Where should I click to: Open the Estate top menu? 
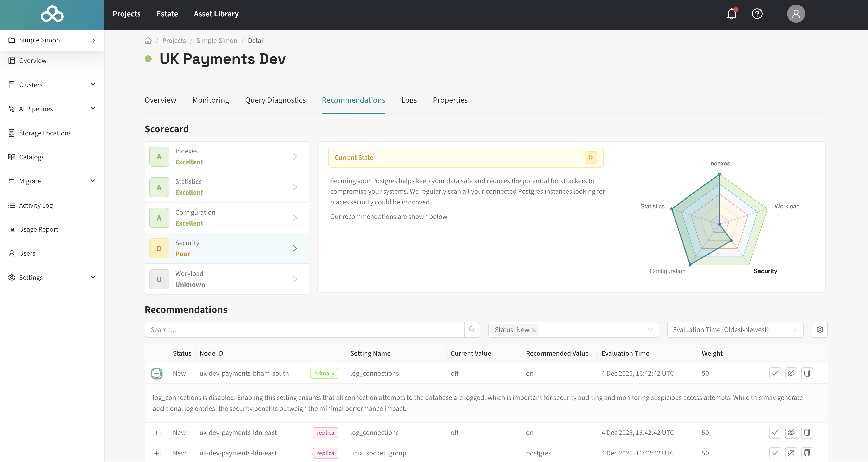[167, 14]
